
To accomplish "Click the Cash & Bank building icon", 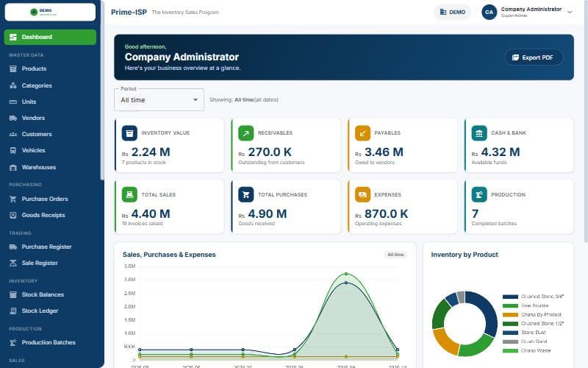I will pos(479,133).
